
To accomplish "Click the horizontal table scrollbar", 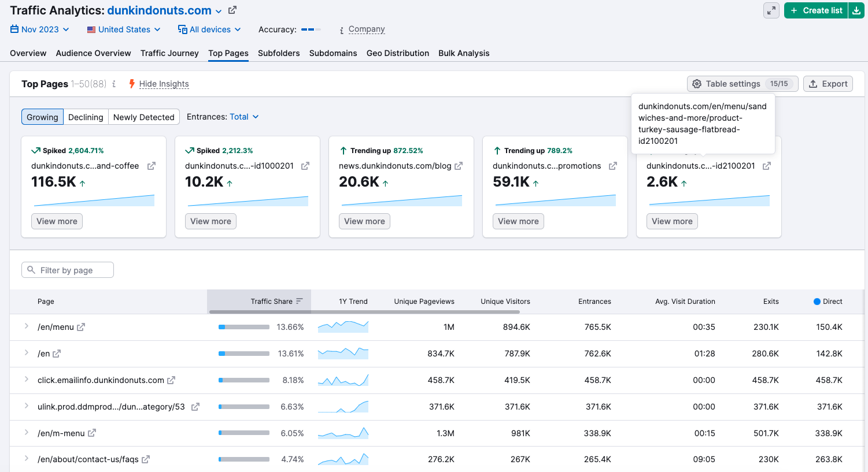I will click(364, 312).
